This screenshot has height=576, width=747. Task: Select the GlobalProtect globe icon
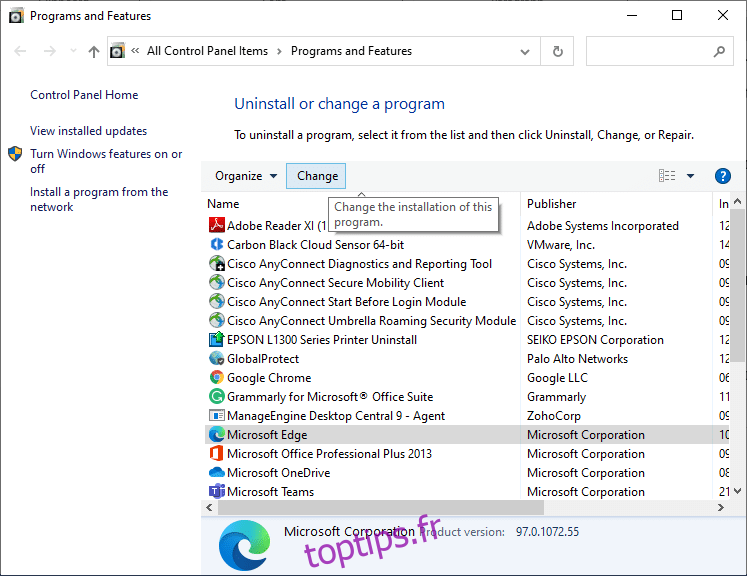(217, 359)
